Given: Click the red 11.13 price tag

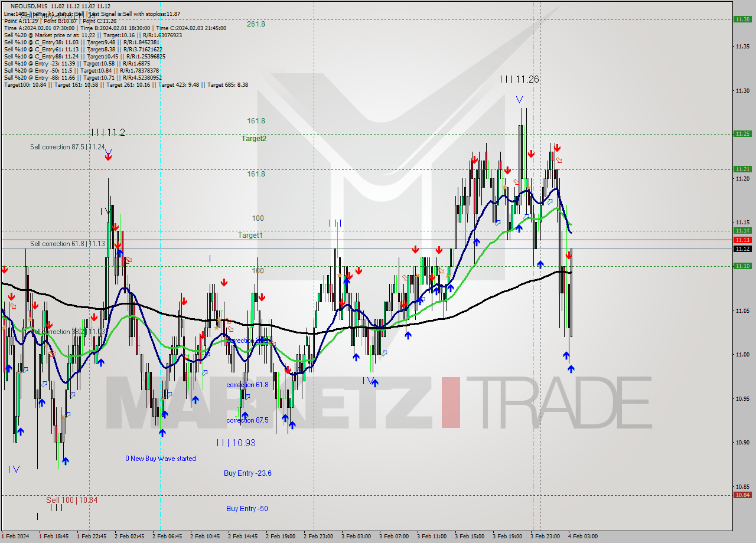Looking at the screenshot, I should tap(742, 240).
